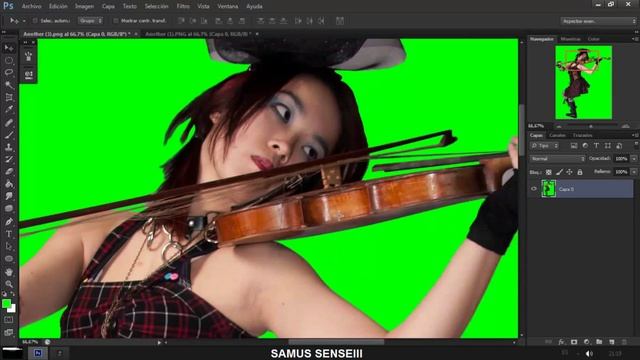Screen dimensions: 640x360
Task: Toggle layer filtering switch
Action: pos(636,144)
